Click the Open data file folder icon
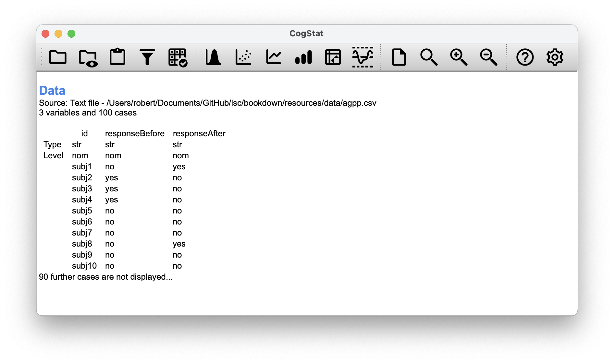Viewport: 614px width, 364px height. point(58,57)
